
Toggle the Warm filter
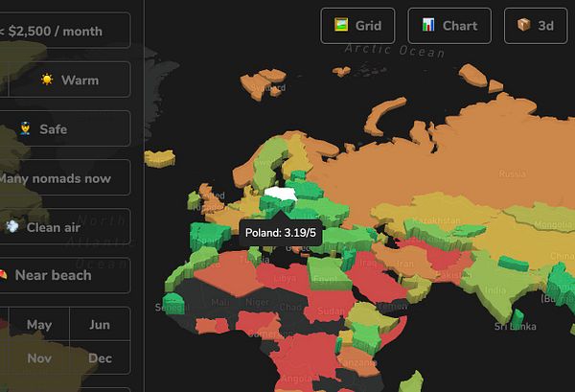(69, 80)
